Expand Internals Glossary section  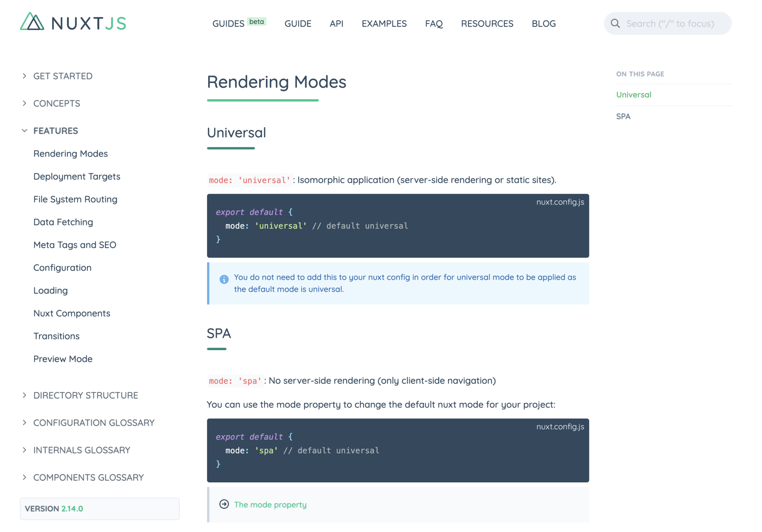pyautogui.click(x=24, y=450)
